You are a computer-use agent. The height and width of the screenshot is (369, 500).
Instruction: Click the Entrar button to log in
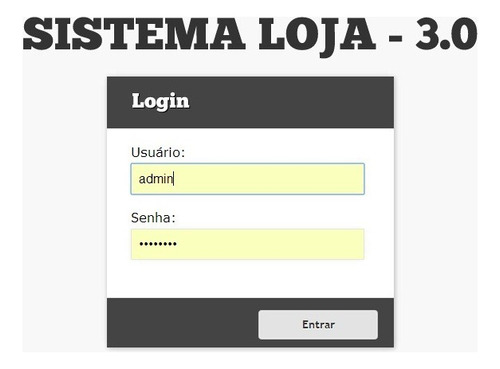click(318, 325)
